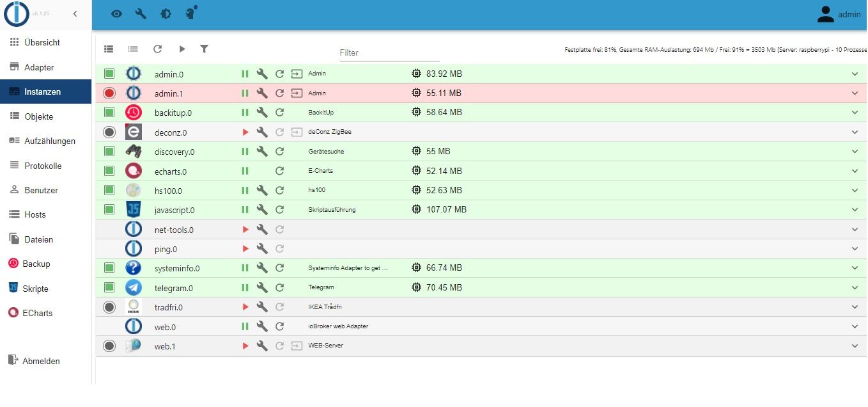The width and height of the screenshot is (868, 407).
Task: Start the tradfri.0 instance
Action: (x=245, y=307)
